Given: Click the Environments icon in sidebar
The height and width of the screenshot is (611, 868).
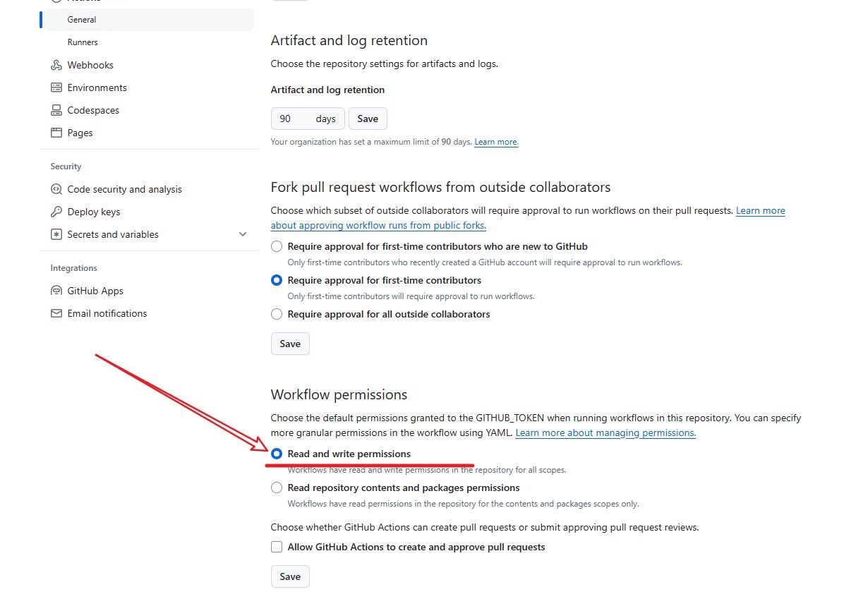Looking at the screenshot, I should (x=56, y=87).
